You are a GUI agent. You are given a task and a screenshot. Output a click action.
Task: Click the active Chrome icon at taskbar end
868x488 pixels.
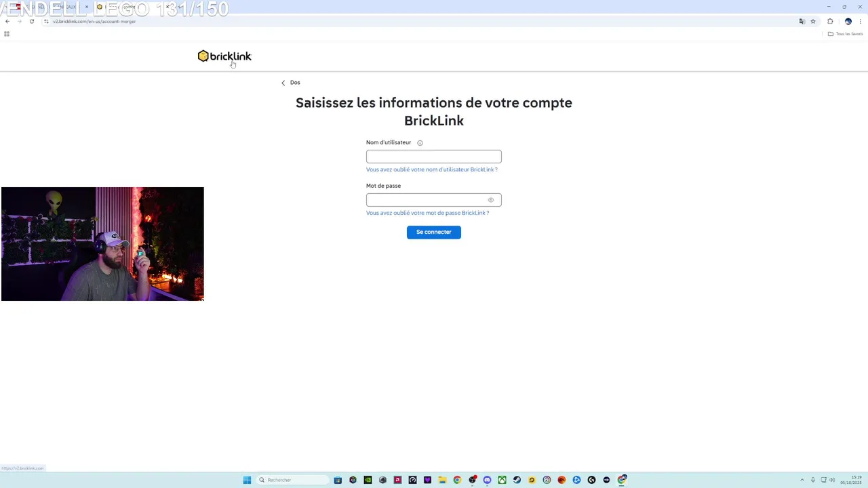click(622, 480)
